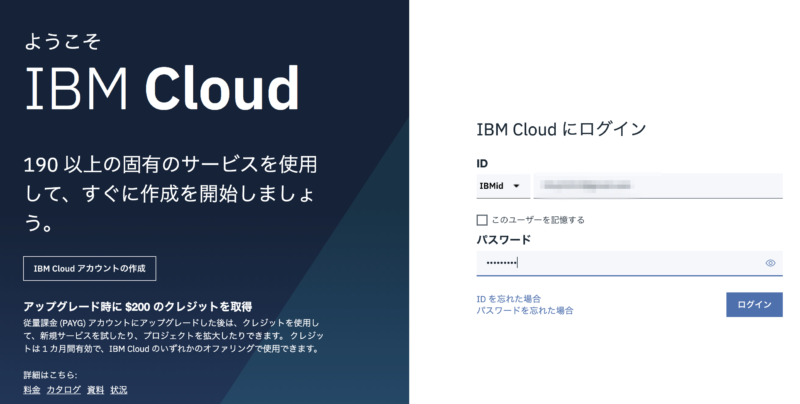
Task: Open the 料金 link
Action: click(32, 390)
